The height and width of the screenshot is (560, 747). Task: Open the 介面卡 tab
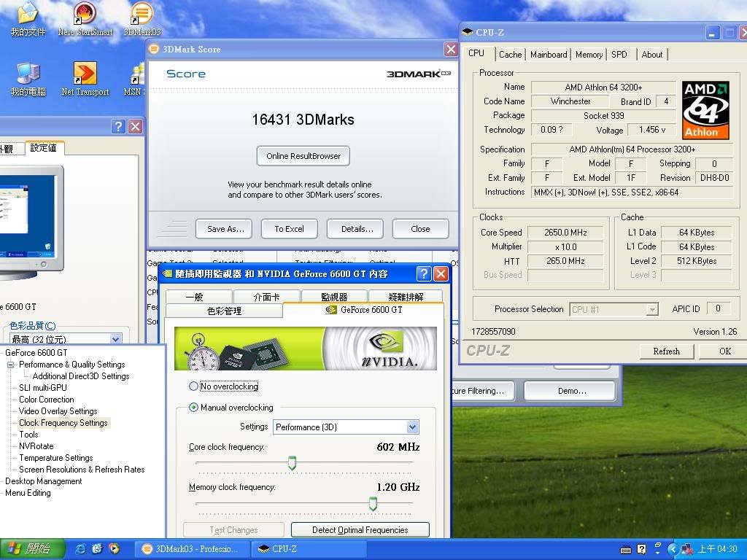[267, 297]
